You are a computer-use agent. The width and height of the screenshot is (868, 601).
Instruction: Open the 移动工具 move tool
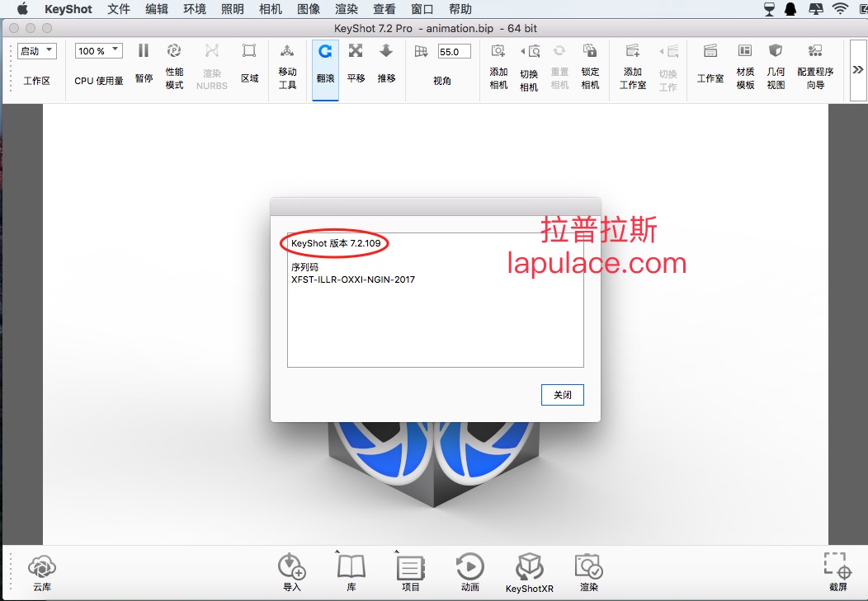point(287,66)
